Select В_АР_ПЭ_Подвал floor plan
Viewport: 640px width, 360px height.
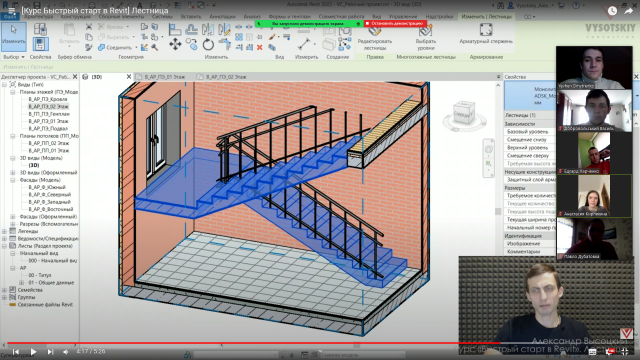click(x=48, y=129)
